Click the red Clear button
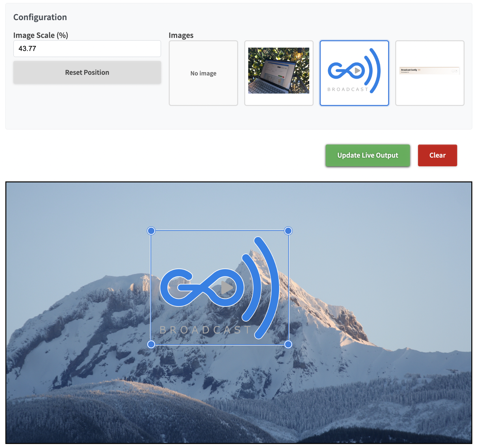This screenshot has width=477, height=448. click(437, 155)
